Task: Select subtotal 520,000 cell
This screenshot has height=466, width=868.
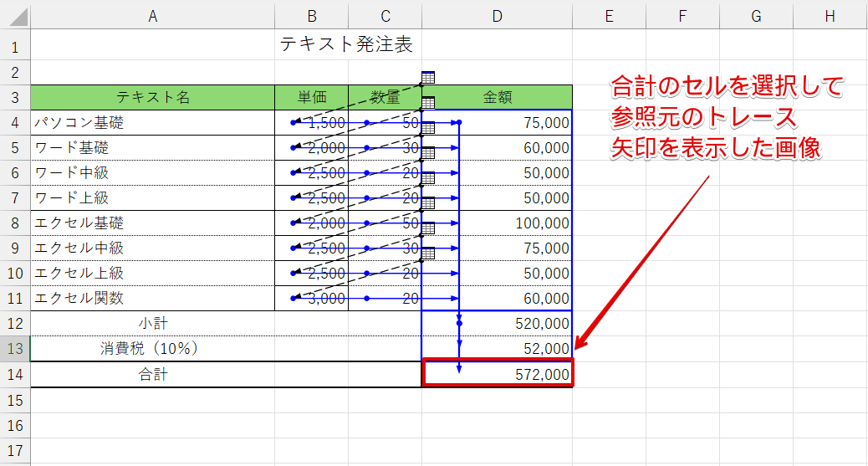Action: pos(497,324)
